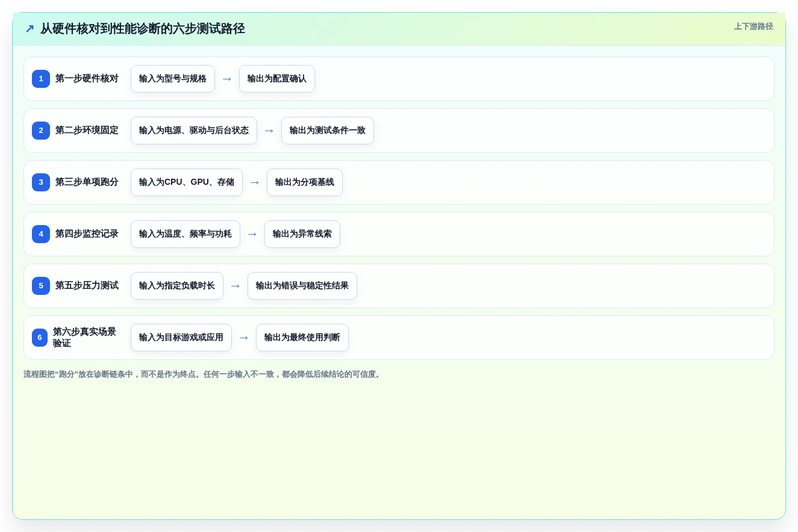Click the 上下游路径 label in the header

pos(753,26)
